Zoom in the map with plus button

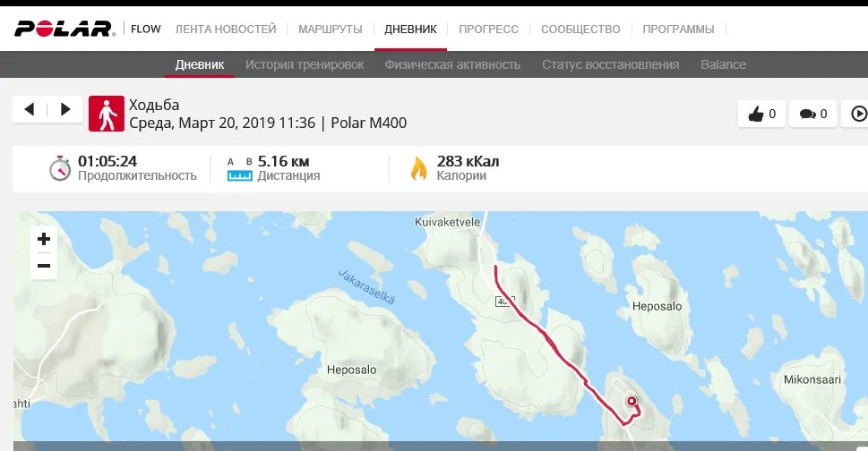44,239
